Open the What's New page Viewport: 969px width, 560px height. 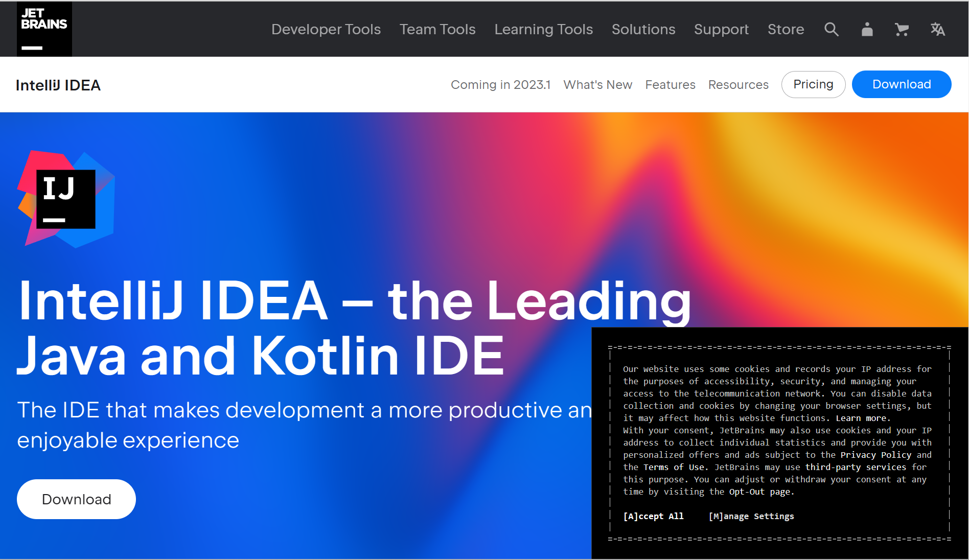point(597,84)
